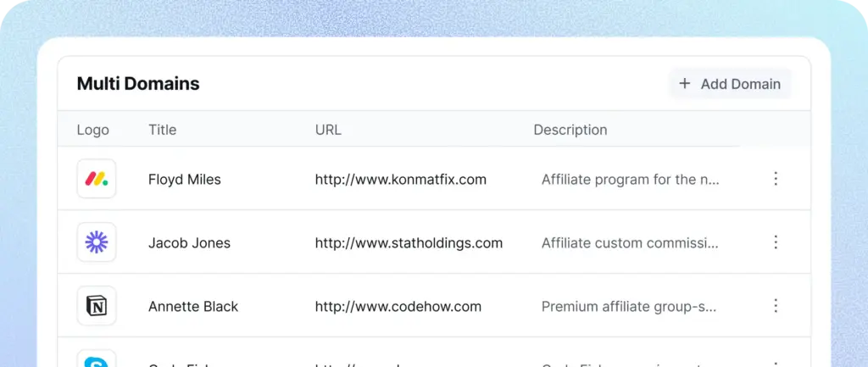Click the 'Premium affiliate group' description text
The image size is (868, 367).
(x=630, y=307)
